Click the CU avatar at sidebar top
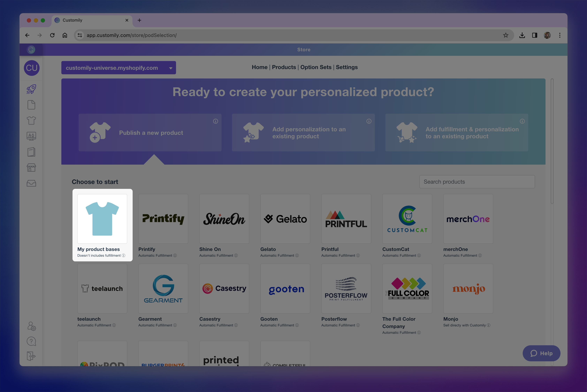 point(32,68)
